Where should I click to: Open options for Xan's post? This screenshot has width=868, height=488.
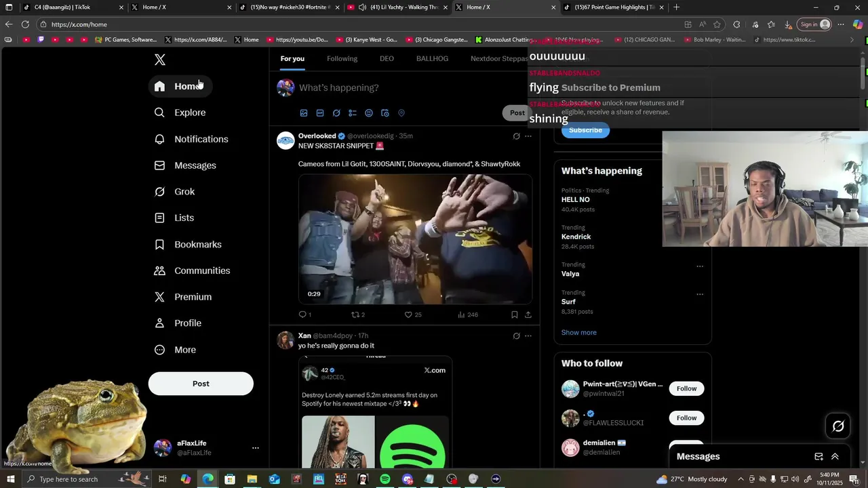pyautogui.click(x=528, y=335)
